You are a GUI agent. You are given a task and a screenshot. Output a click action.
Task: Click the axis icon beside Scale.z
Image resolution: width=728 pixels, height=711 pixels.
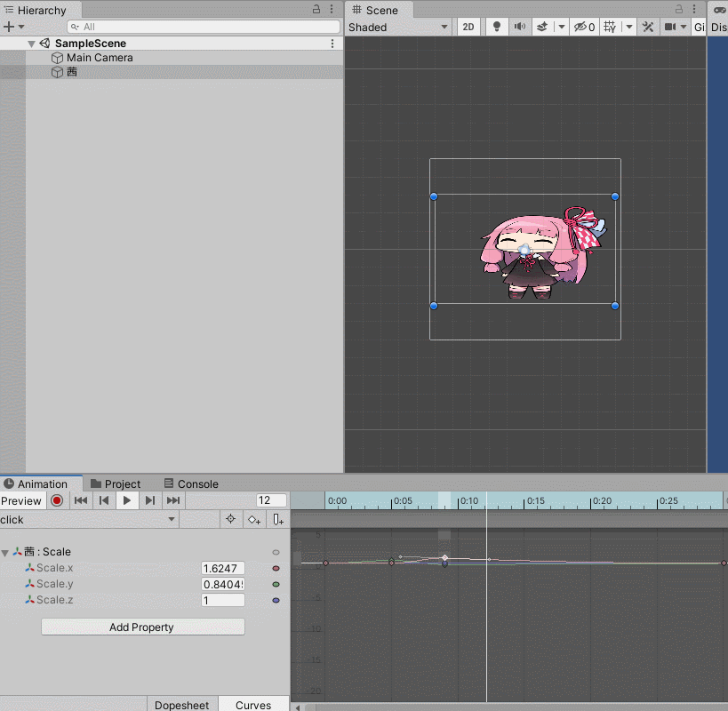29,600
